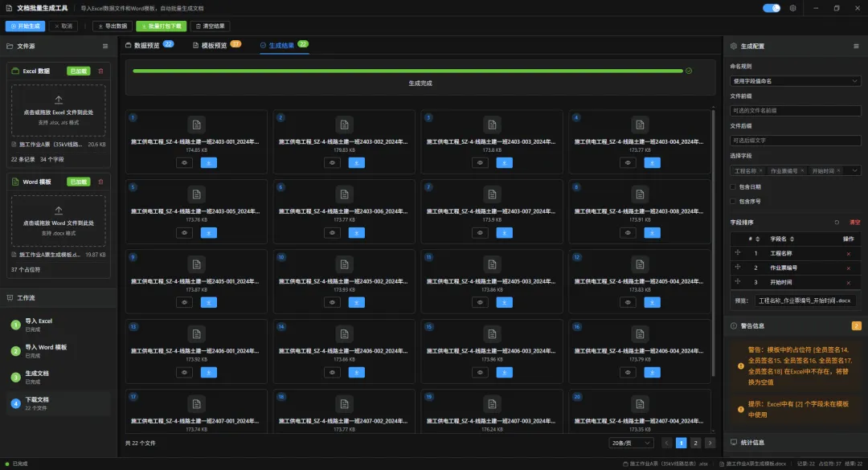
Task: Delete the 作业票编号 row from sort table
Action: coord(848,268)
